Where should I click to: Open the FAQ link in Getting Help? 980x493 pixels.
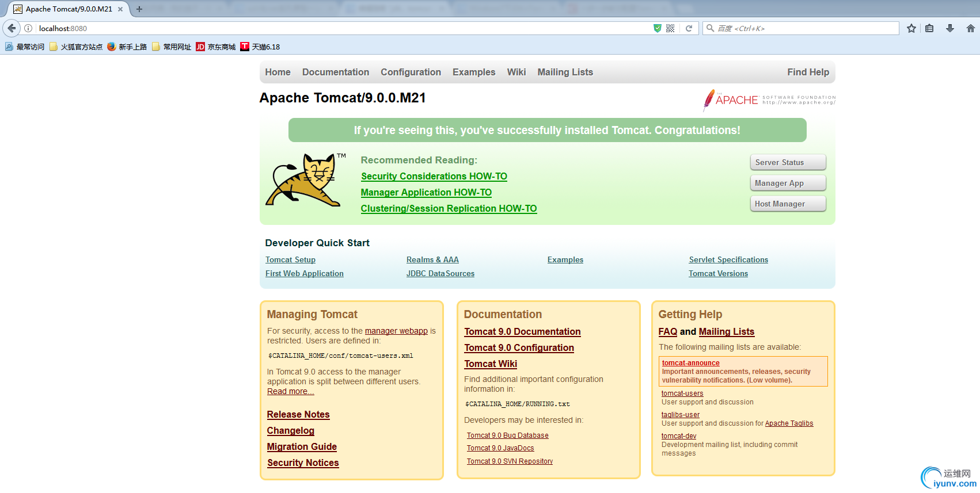[668, 331]
